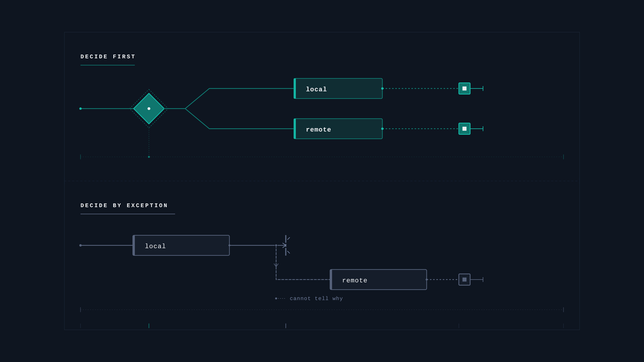The height and width of the screenshot is (362, 644).
Task: Select the grey "local" box in Decide By Exception
Action: (x=181, y=246)
